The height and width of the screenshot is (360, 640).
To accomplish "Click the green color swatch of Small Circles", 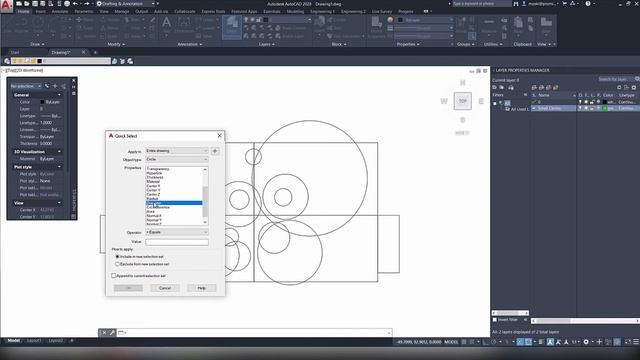I will (x=605, y=108).
